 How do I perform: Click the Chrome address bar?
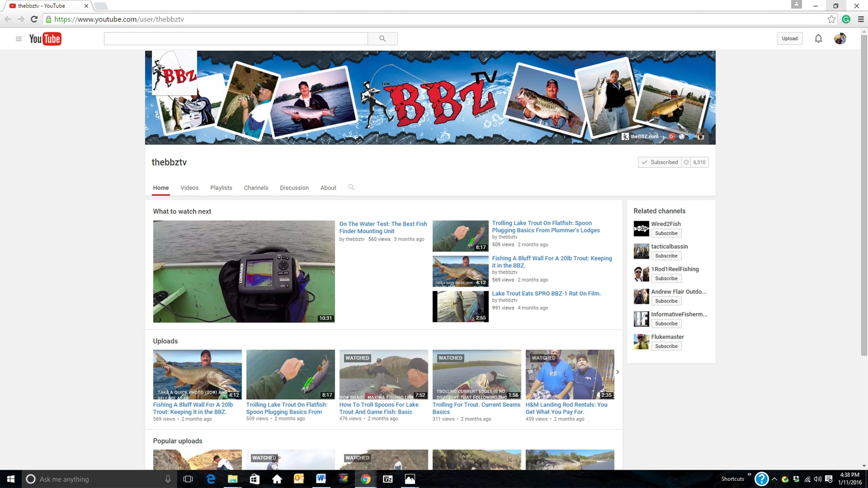(x=439, y=19)
